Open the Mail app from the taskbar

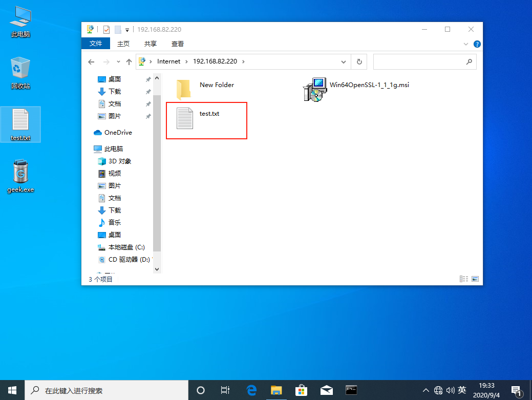(326, 390)
